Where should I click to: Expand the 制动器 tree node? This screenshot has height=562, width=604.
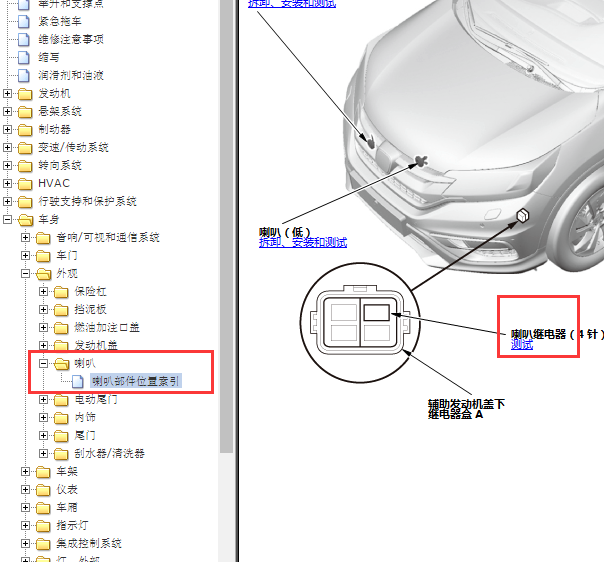click(7, 129)
